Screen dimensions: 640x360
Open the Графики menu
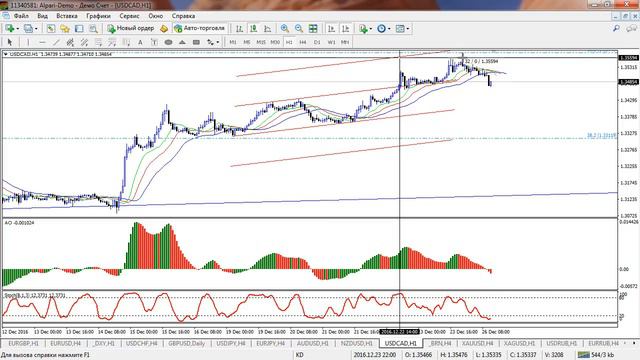pyautogui.click(x=98, y=16)
